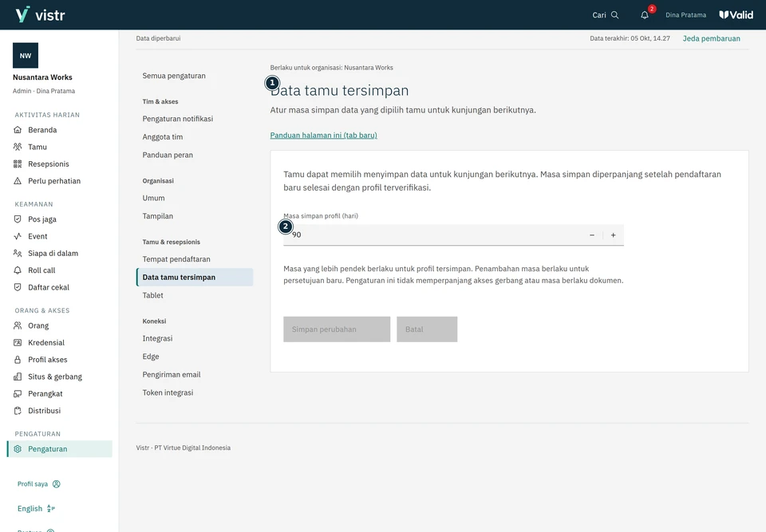Click the Situs & gerbang building icon
Image resolution: width=766 pixels, height=532 pixels.
[x=18, y=377]
